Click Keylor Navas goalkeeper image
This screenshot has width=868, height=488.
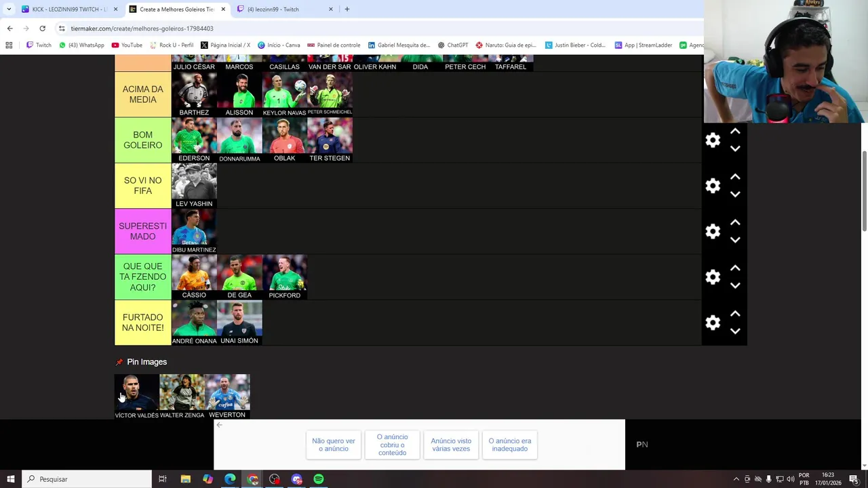[285, 94]
